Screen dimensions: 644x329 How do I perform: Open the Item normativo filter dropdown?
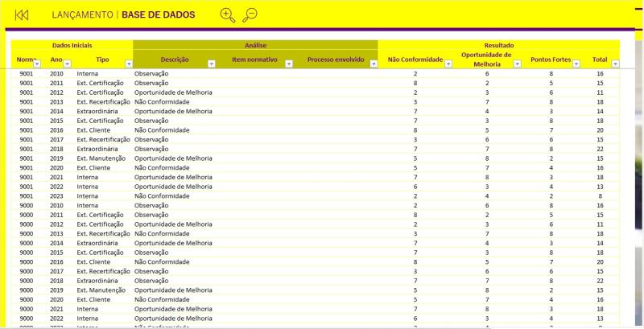point(289,64)
